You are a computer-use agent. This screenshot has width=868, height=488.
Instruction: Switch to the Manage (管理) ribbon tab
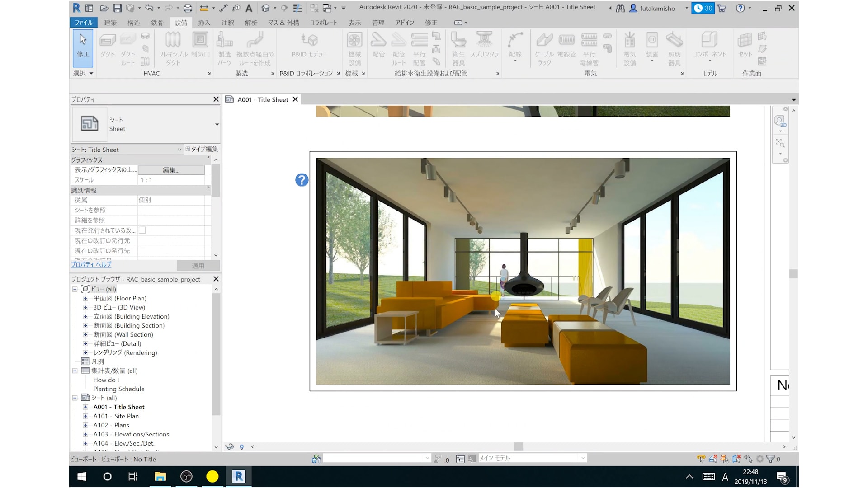tap(378, 23)
